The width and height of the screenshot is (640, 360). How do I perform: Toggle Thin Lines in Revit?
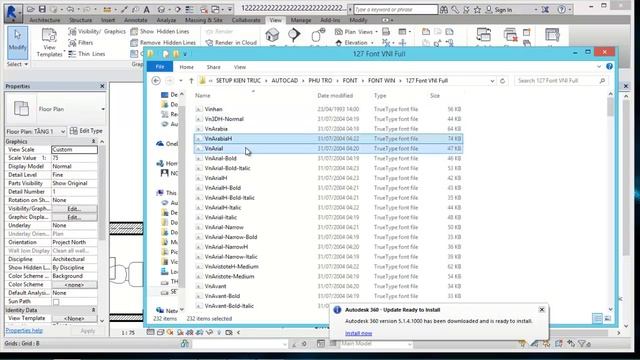tap(87, 54)
